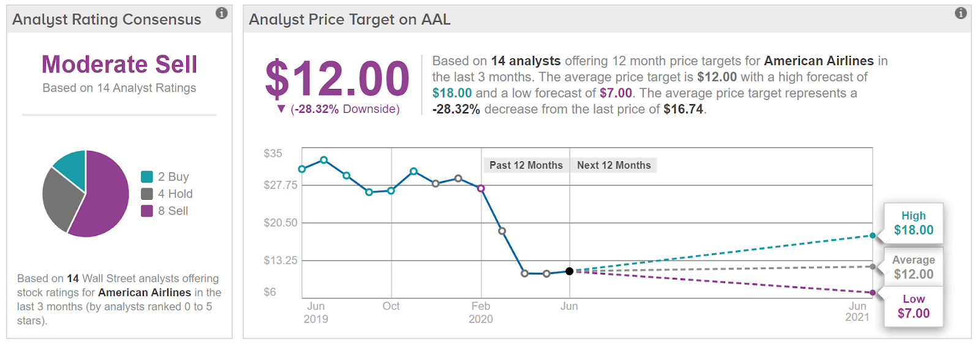
Task: Click the High $18.00 forecast box
Action: 913,223
